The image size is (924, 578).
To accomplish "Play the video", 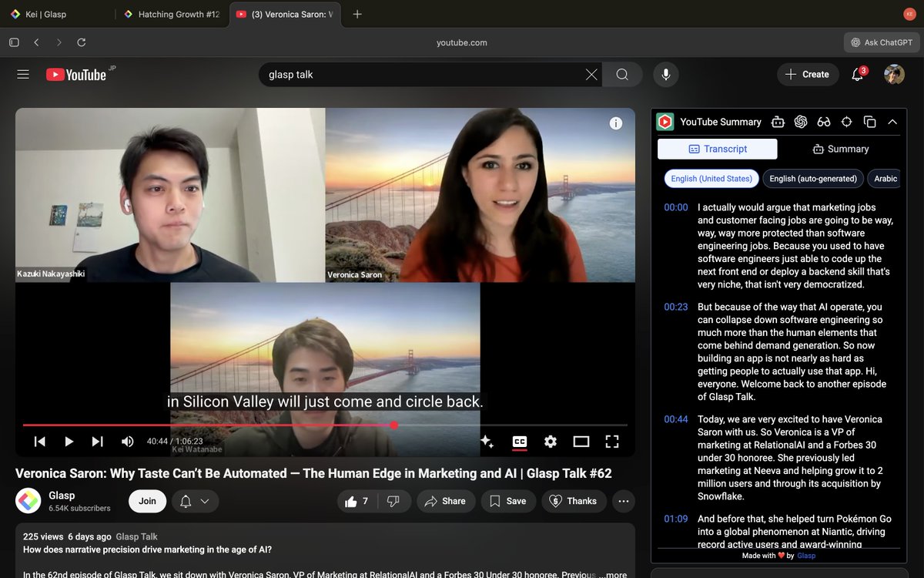I will tap(69, 442).
